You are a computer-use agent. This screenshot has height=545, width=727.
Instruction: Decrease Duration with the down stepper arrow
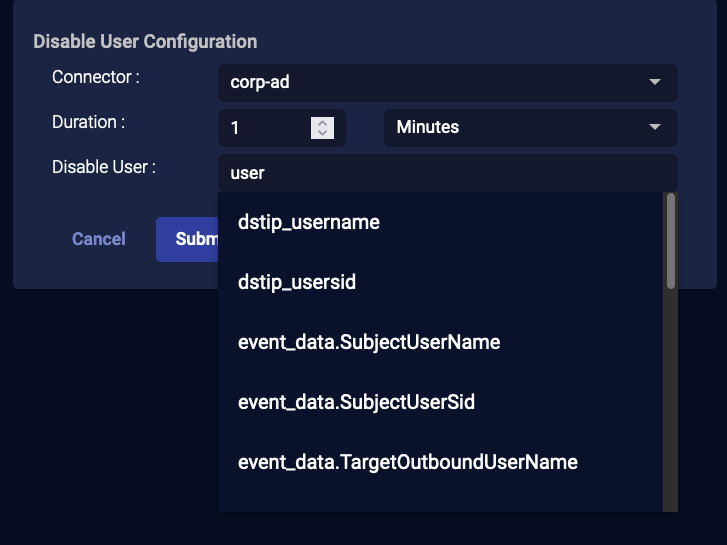click(321, 133)
